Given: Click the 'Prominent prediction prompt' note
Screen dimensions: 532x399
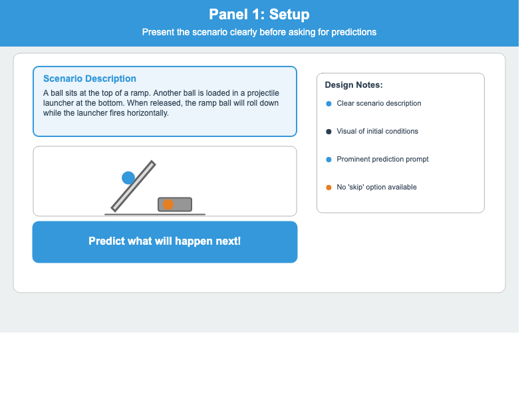Looking at the screenshot, I should pos(382,160).
